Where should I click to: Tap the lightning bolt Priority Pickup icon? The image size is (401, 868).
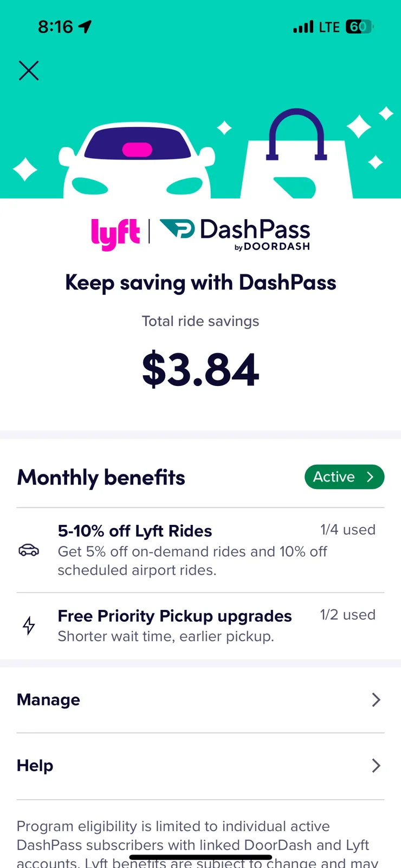pos(29,625)
